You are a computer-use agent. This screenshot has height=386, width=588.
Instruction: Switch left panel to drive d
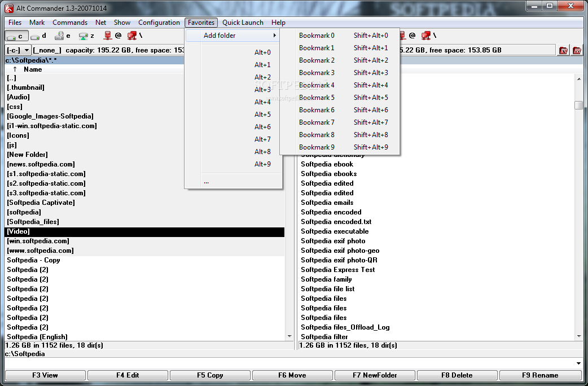click(38, 36)
